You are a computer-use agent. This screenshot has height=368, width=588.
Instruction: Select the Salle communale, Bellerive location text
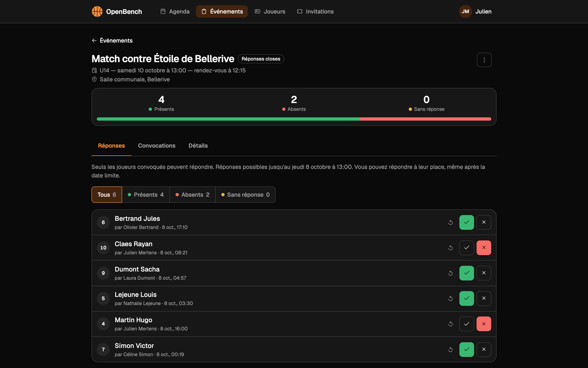[x=135, y=79]
